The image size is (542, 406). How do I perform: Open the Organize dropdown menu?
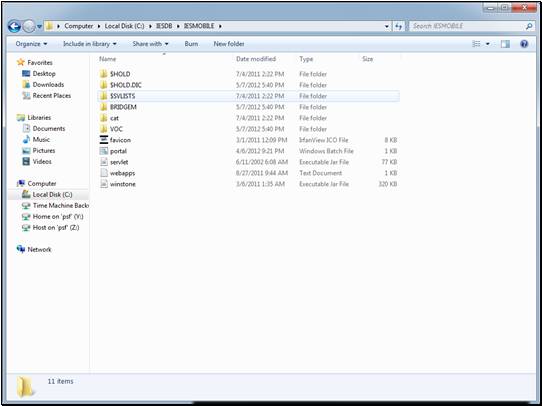(31, 44)
